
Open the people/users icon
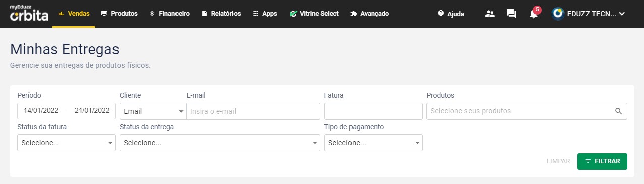[x=489, y=14]
